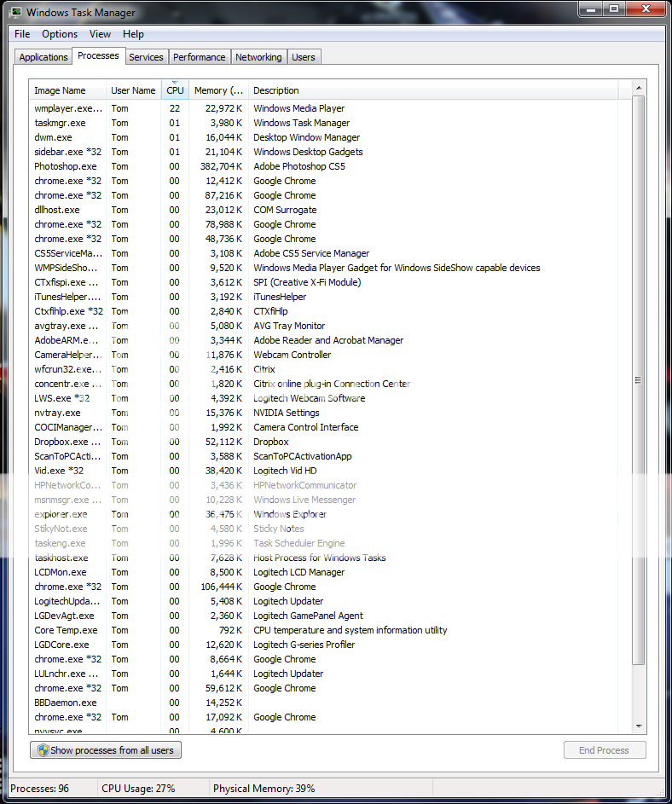Screen dimensions: 672x804
Task: Click the shield icon on Show processes button
Action: (43, 750)
